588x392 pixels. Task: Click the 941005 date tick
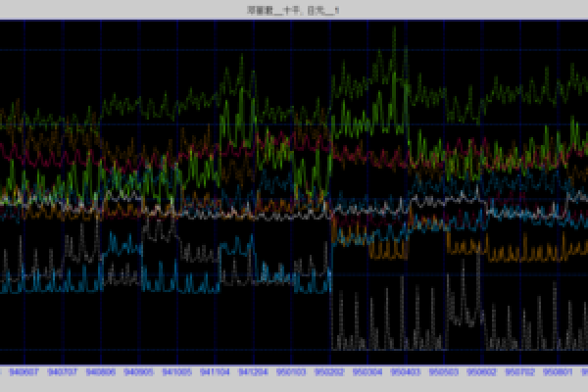177,372
